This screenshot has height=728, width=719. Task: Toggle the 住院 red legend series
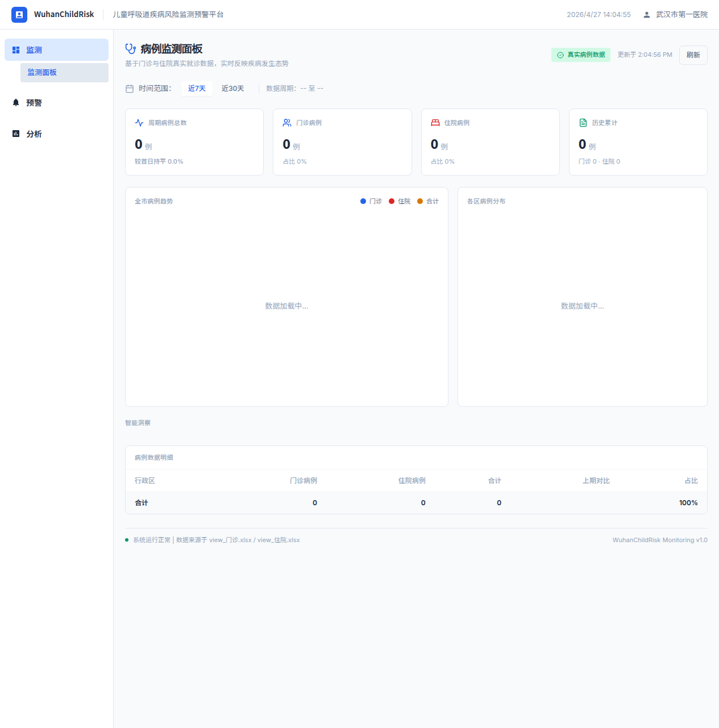pyautogui.click(x=400, y=201)
